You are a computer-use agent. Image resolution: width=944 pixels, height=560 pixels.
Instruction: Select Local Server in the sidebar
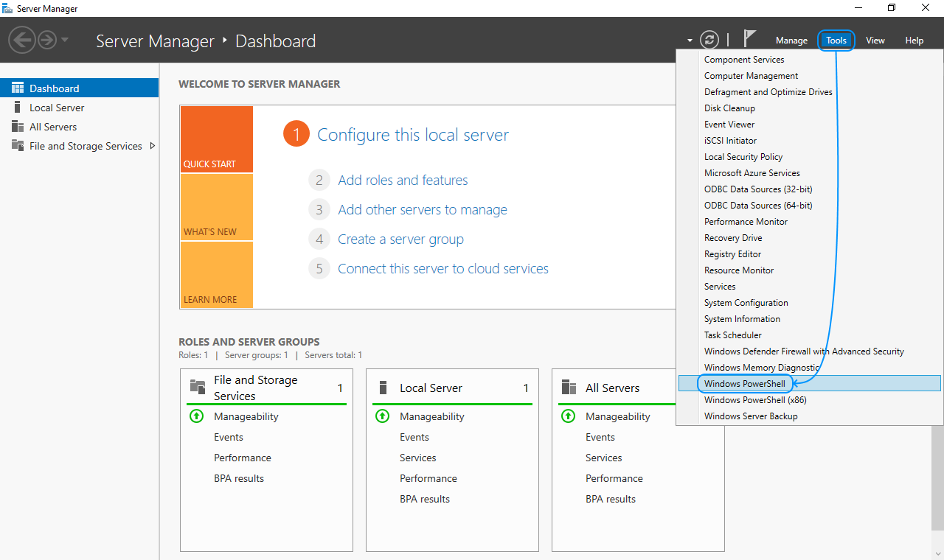click(x=79, y=108)
